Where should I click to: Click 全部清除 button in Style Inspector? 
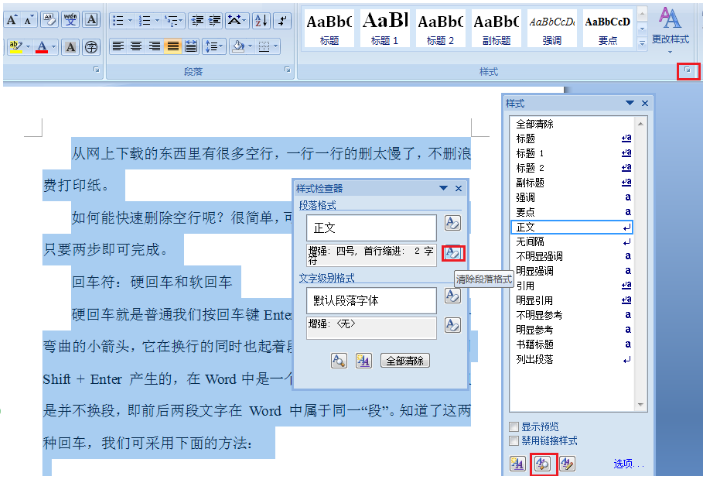[x=405, y=361]
